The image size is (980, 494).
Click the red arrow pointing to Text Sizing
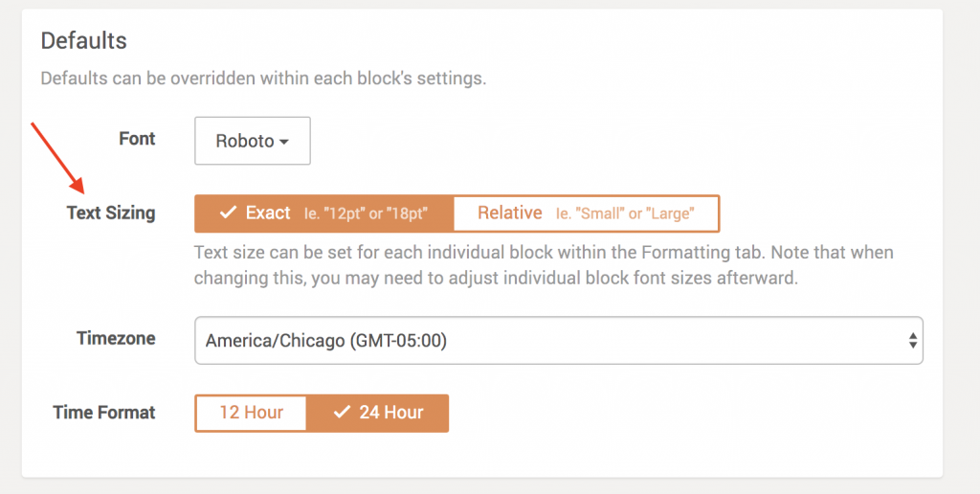coord(57,158)
